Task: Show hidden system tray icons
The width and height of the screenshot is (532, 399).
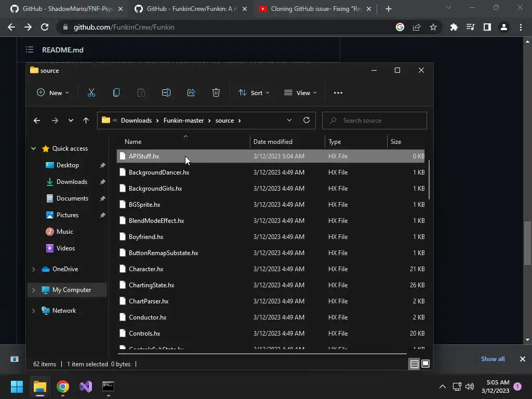Action: [x=443, y=387]
